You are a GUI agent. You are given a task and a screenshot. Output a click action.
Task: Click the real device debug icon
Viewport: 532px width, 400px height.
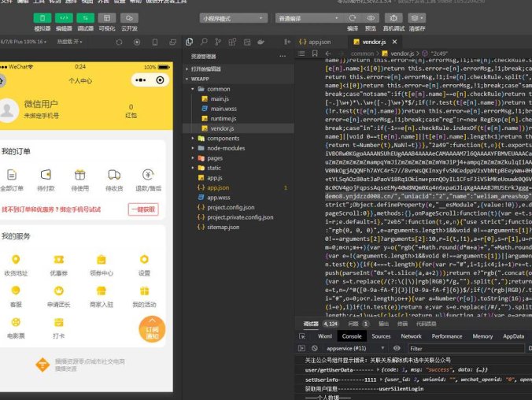393,18
